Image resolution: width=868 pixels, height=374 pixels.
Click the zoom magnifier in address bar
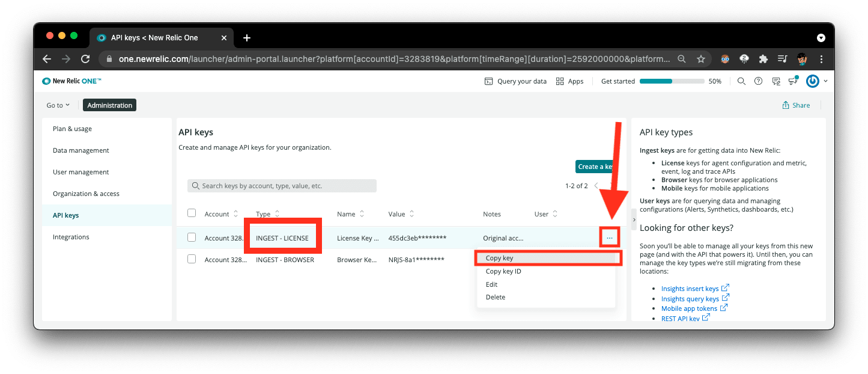[x=682, y=59]
